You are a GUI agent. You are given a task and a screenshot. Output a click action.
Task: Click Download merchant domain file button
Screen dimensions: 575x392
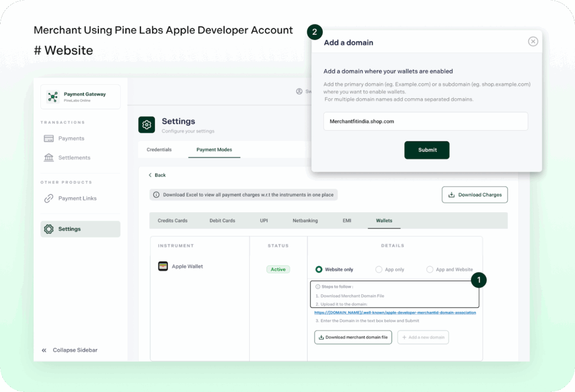(x=353, y=338)
